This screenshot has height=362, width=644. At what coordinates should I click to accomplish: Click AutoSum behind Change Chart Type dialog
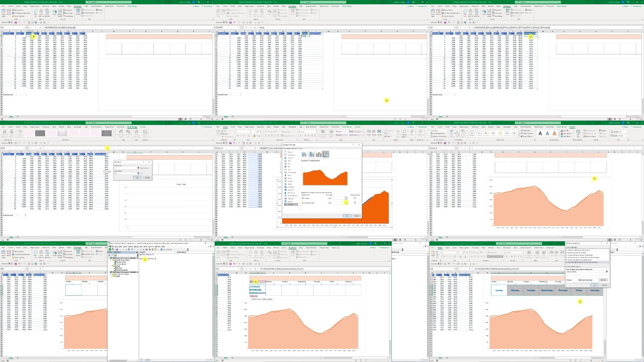click(389, 131)
